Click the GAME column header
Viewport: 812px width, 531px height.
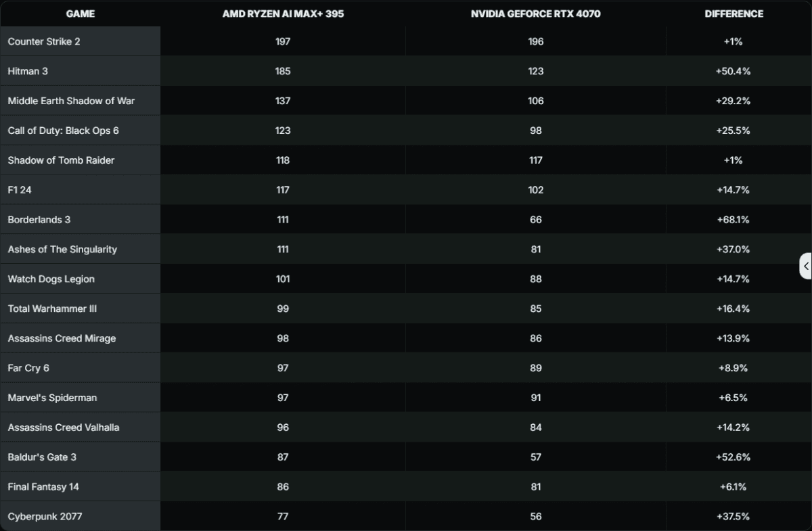click(80, 14)
